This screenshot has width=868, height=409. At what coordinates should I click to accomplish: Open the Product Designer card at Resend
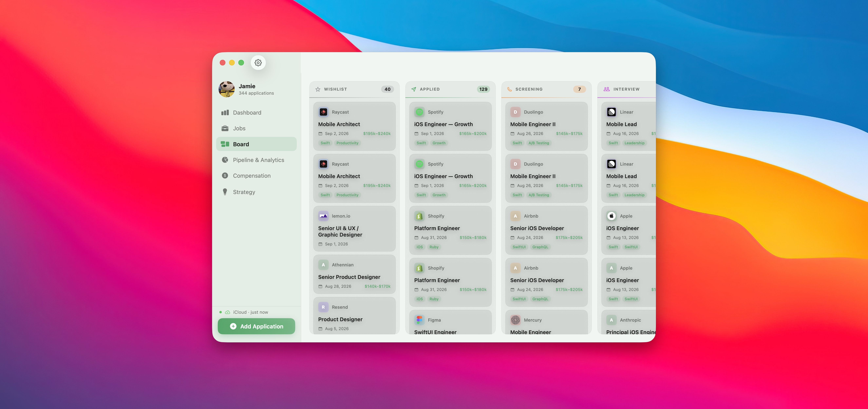pos(354,316)
